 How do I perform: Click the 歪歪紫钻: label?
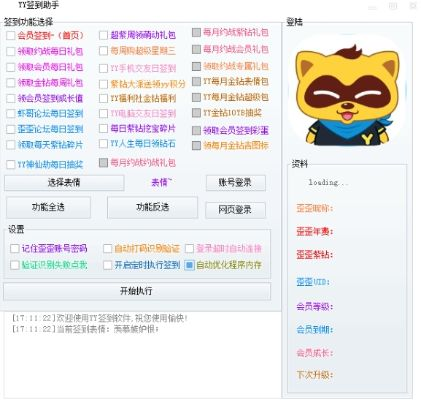click(x=315, y=255)
